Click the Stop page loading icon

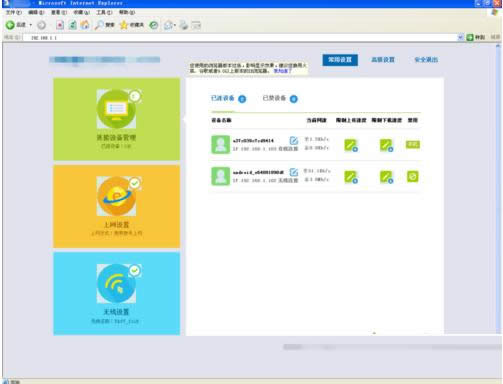coord(60,25)
